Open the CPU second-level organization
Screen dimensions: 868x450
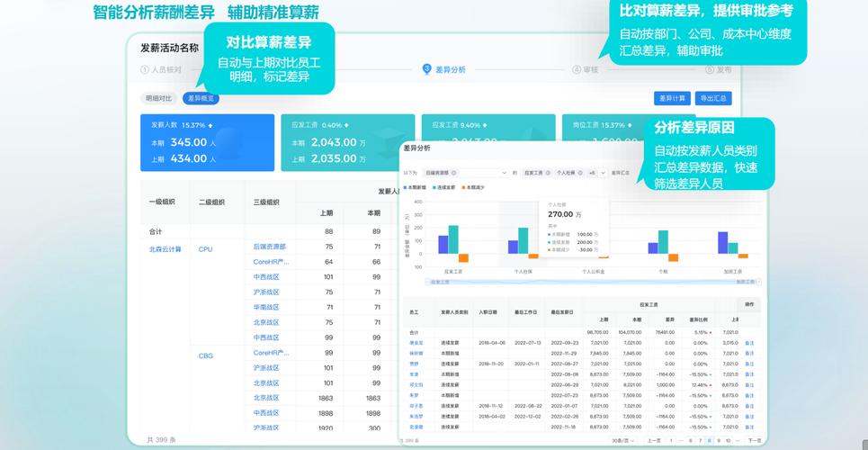click(205, 249)
